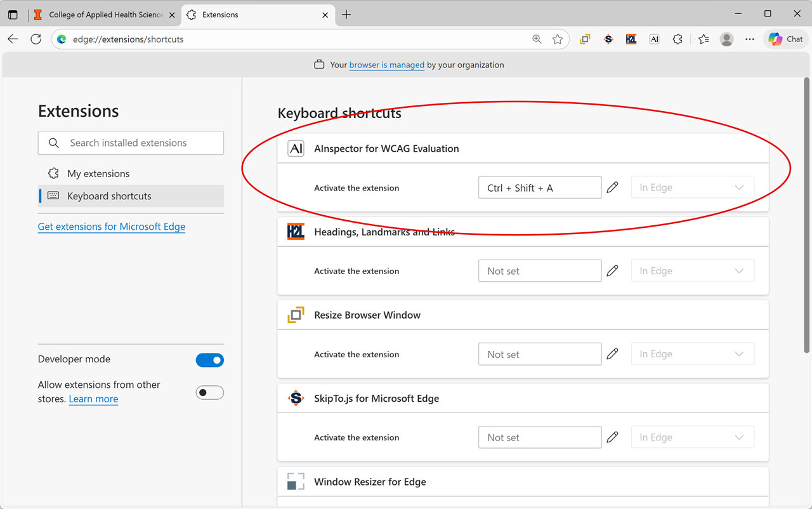The image size is (812, 509).
Task: Click the browser is managed link
Action: click(386, 65)
